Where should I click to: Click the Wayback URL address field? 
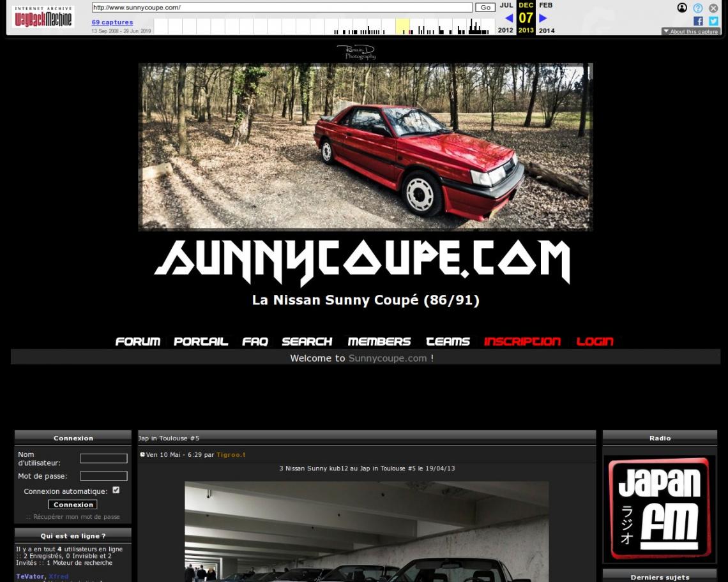pos(282,8)
